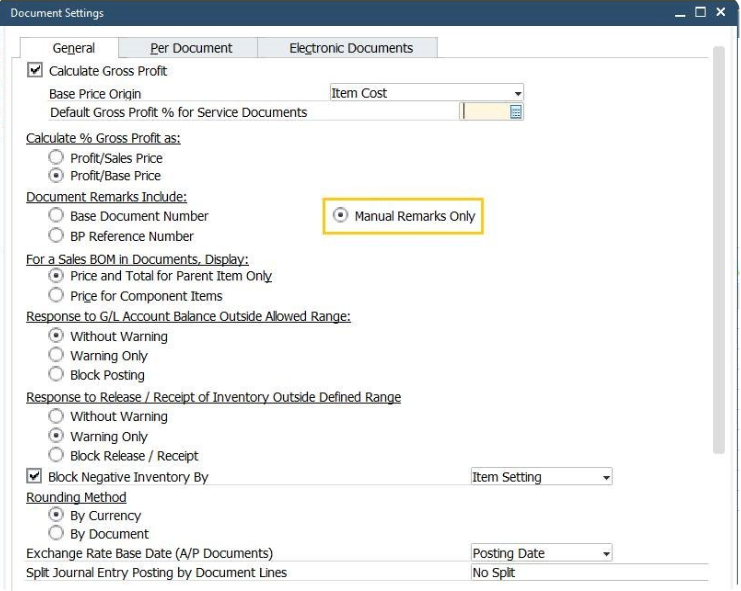Minimize the Document Settings window
Screen dimensions: 741x591
681,13
